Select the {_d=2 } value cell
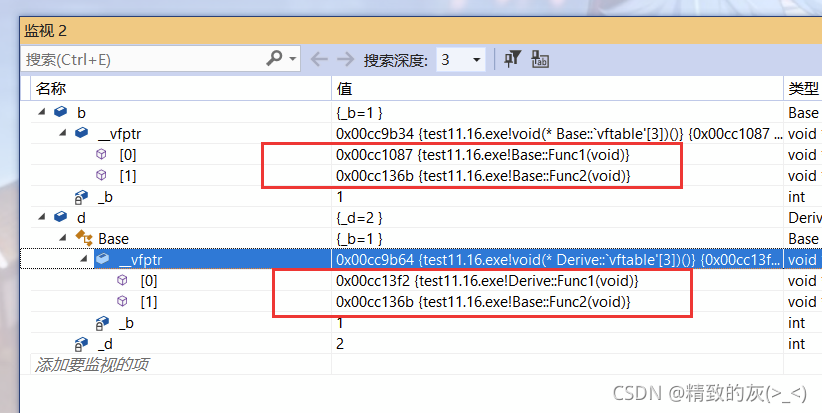 (x=359, y=218)
